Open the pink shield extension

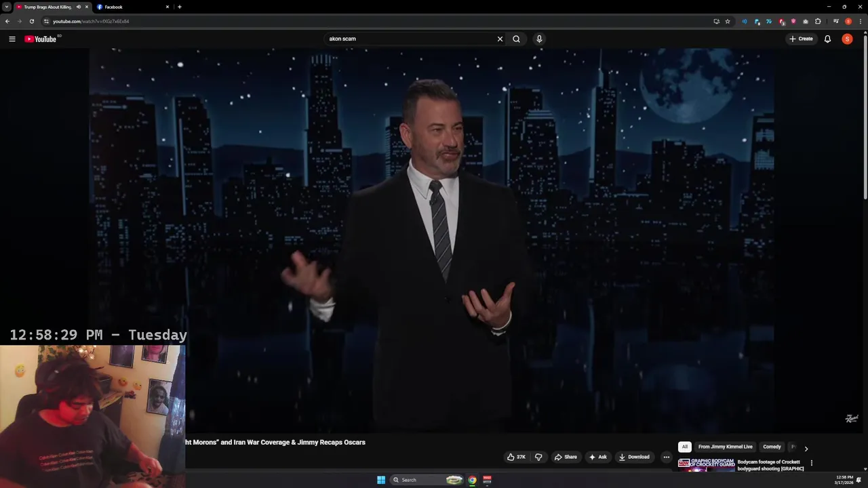[793, 21]
